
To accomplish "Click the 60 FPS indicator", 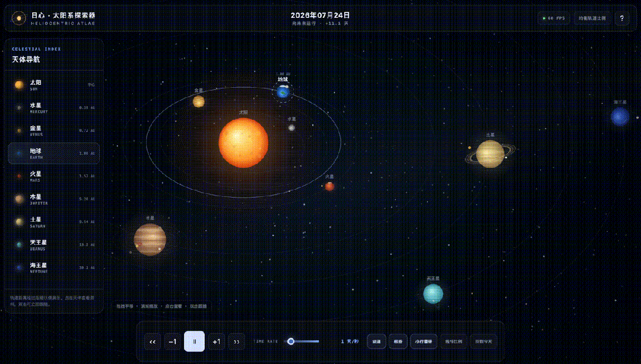I will 554,18.
